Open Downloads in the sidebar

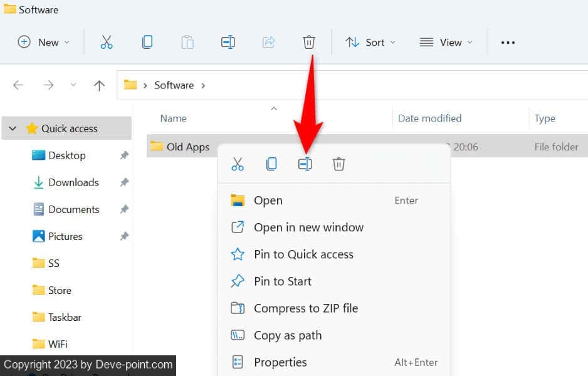click(73, 182)
